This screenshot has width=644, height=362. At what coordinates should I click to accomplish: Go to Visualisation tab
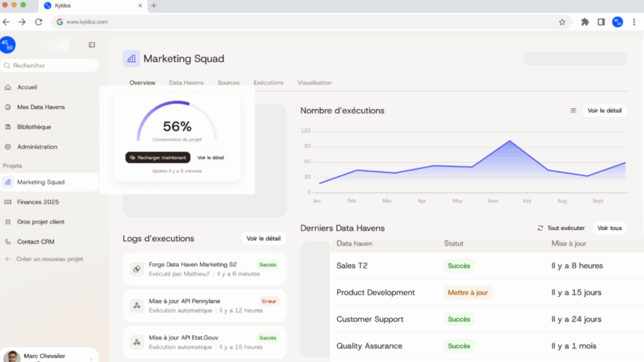314,83
